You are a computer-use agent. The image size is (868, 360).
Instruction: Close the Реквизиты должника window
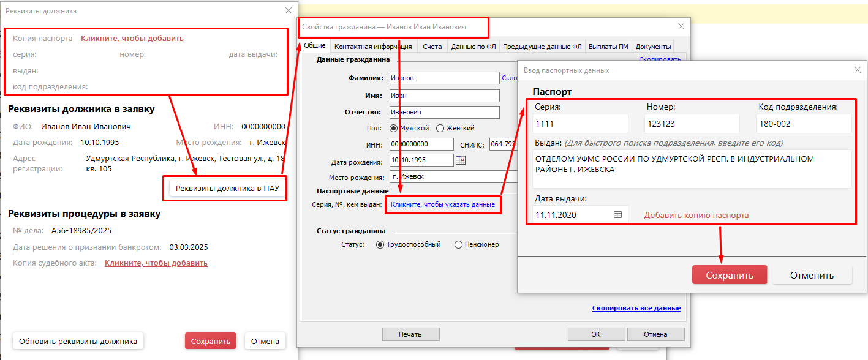289,10
